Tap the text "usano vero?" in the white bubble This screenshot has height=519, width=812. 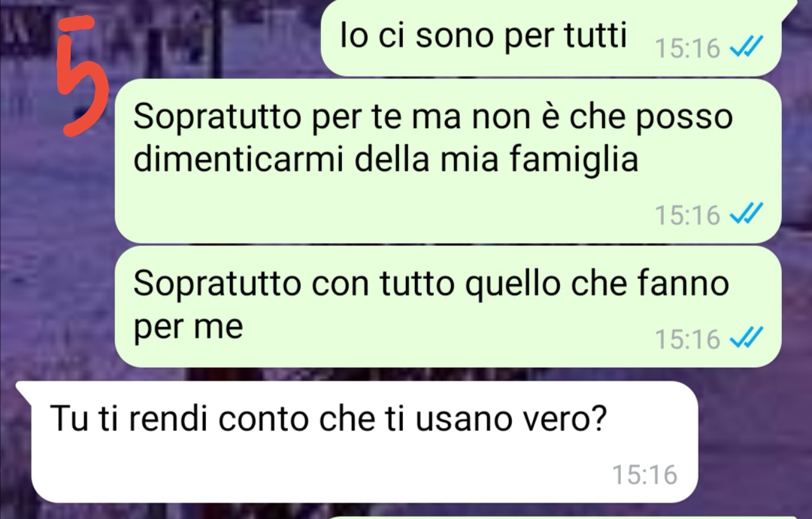[x=511, y=418]
